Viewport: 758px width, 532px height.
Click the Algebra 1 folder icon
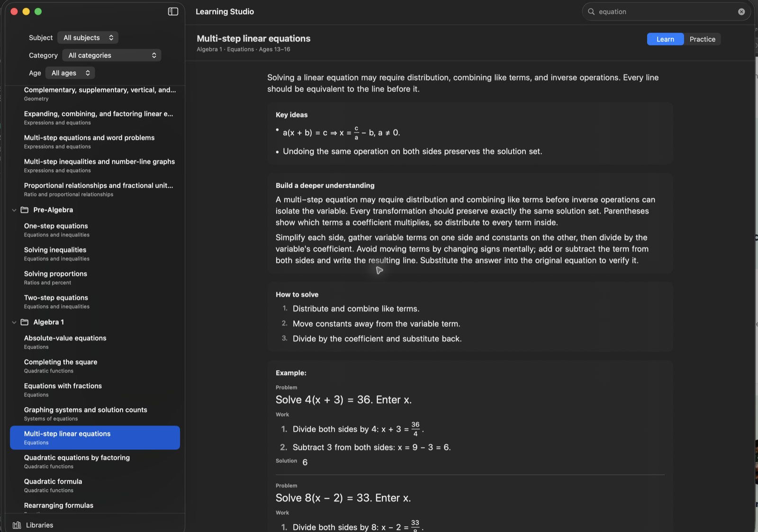25,322
